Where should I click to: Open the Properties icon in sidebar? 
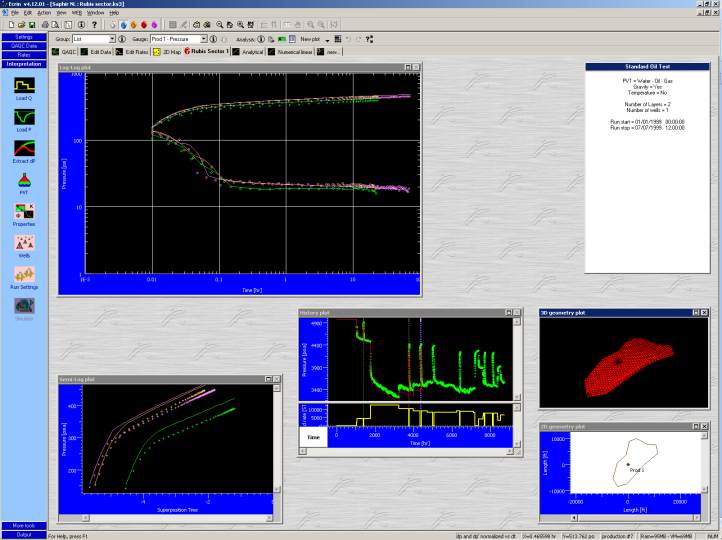click(24, 212)
